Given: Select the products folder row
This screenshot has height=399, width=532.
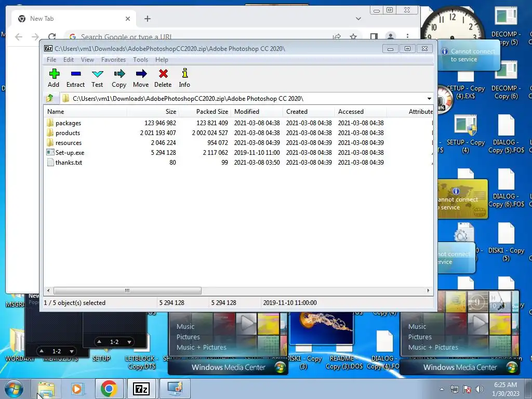Looking at the screenshot, I should click(238, 132).
